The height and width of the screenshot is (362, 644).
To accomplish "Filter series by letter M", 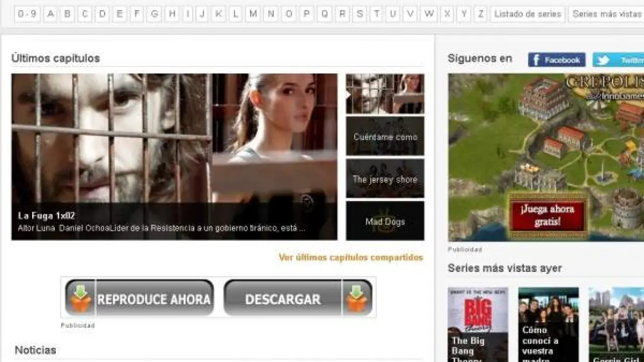I will coord(253,14).
